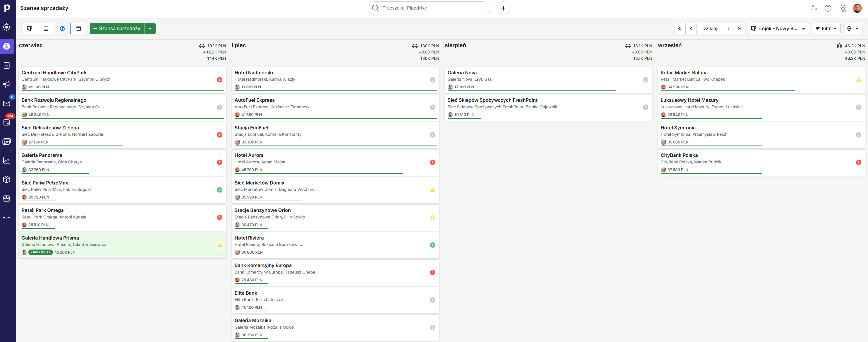
Task: Click the Przeszukaj Pipedrive search field
Action: 430,8
